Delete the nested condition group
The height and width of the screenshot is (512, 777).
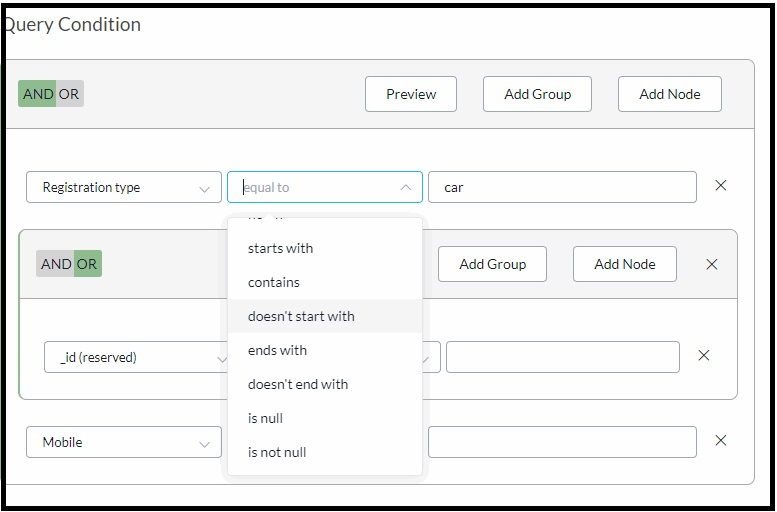tap(712, 264)
